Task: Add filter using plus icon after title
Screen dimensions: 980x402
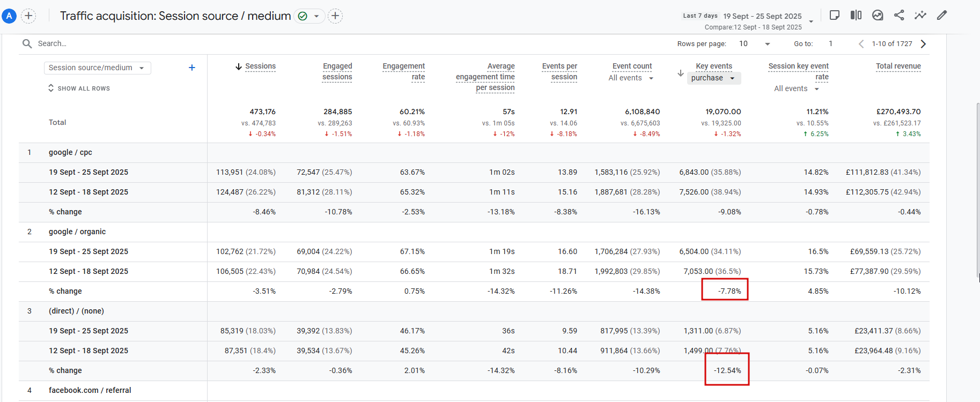Action: [x=335, y=16]
